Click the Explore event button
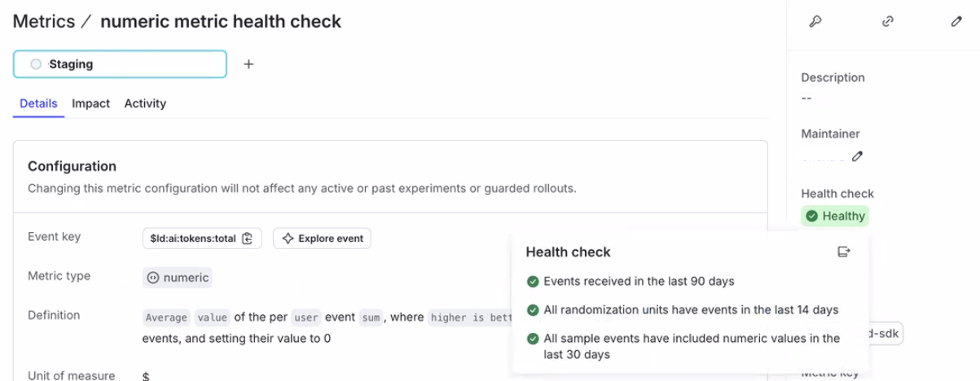980x381 pixels. pyautogui.click(x=323, y=239)
